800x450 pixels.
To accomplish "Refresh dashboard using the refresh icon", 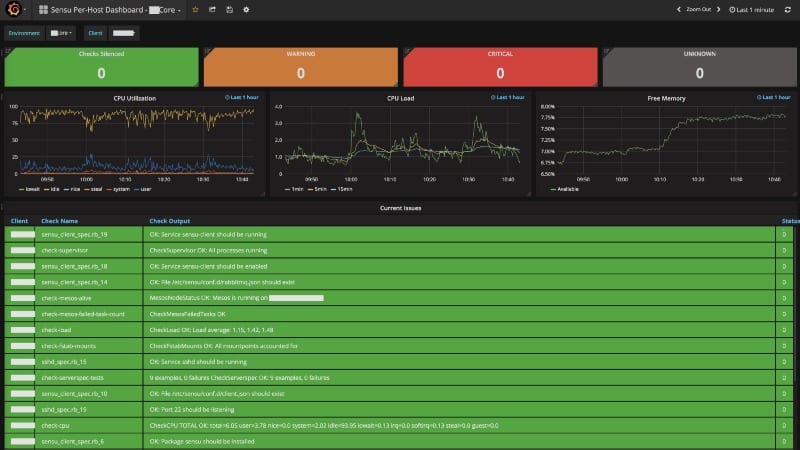I will pos(787,10).
